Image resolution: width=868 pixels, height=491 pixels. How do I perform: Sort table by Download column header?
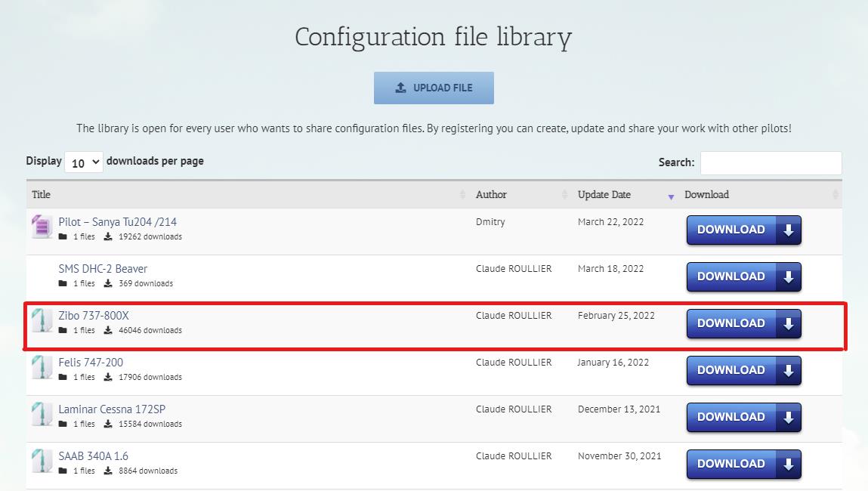click(x=761, y=194)
